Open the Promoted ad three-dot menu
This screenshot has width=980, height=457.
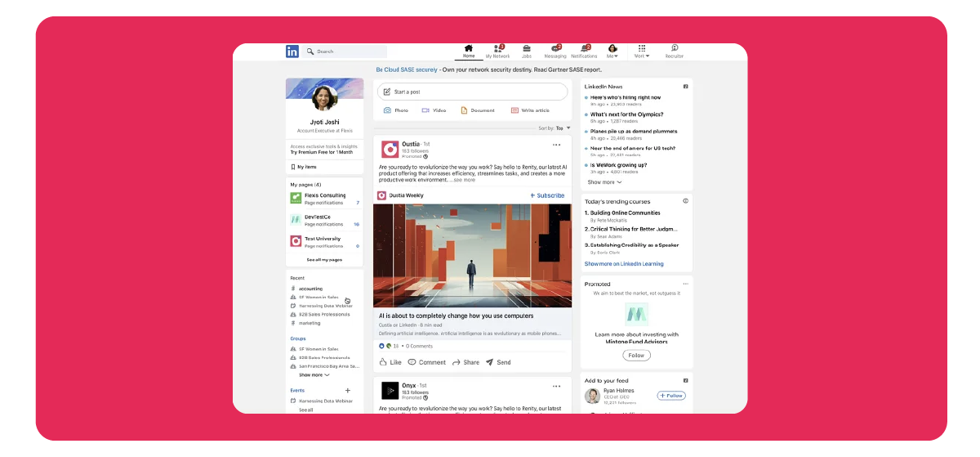point(685,284)
